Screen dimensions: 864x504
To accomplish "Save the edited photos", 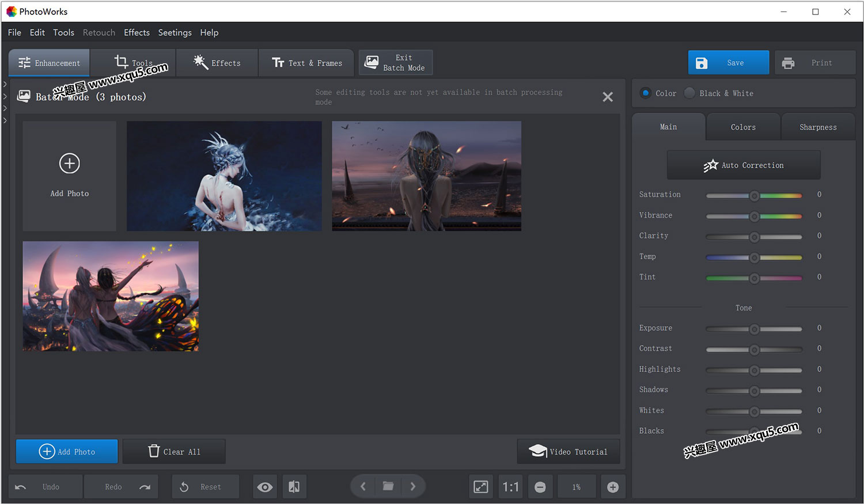I will [x=729, y=63].
